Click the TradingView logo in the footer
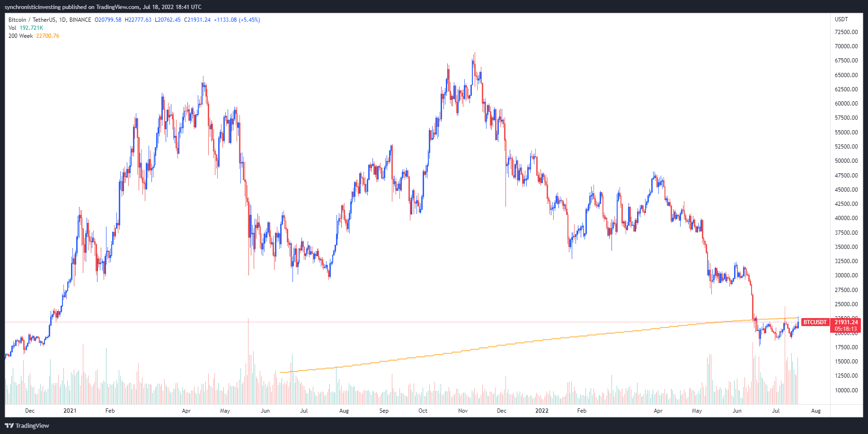The height and width of the screenshot is (434, 868). (x=27, y=425)
